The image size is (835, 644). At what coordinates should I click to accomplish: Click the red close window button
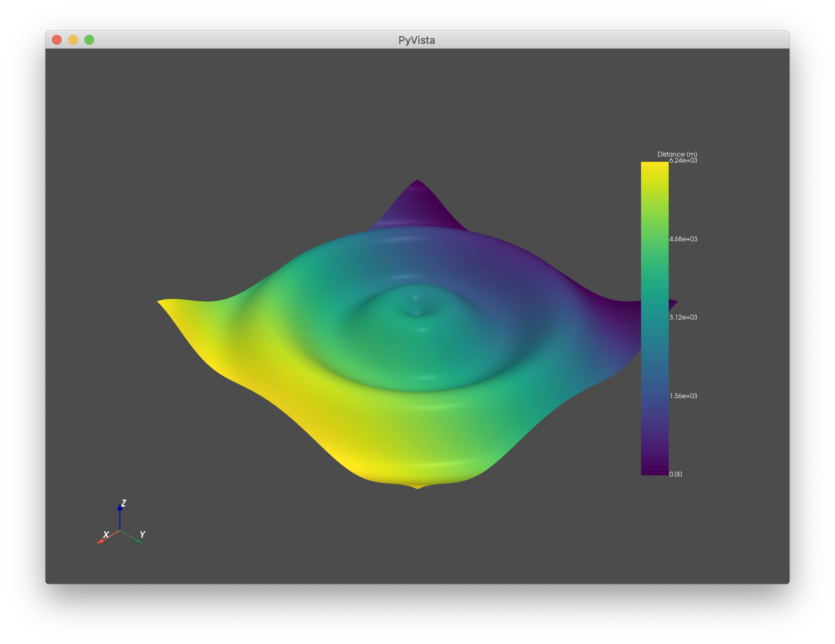coord(57,40)
